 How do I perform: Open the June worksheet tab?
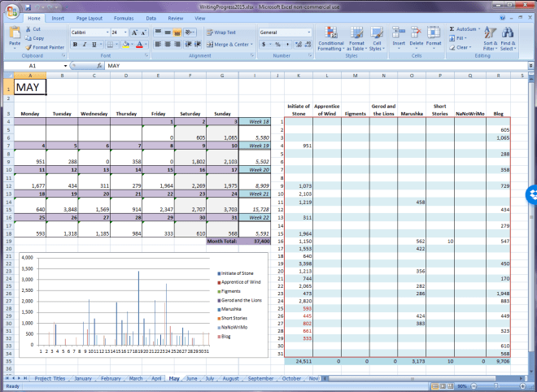[192, 378]
